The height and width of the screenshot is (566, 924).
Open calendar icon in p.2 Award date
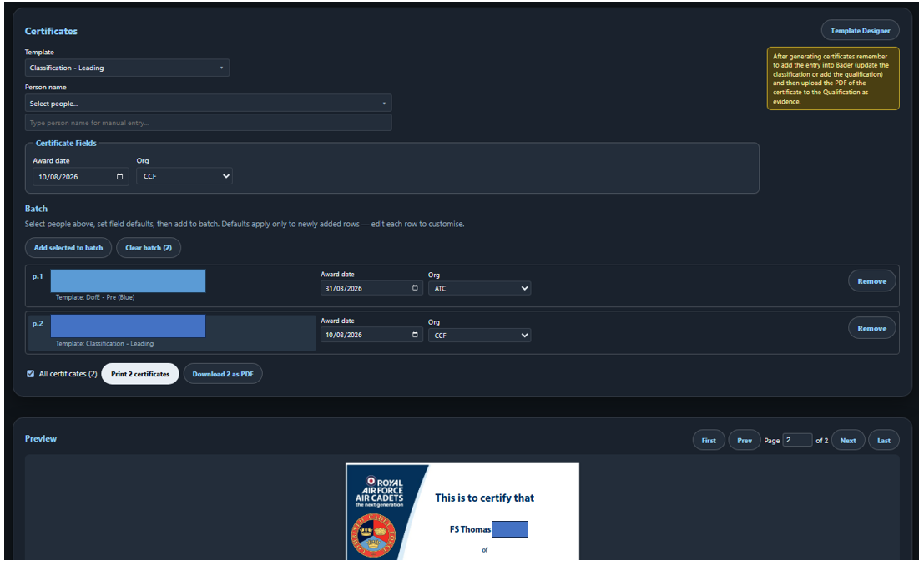click(x=415, y=334)
